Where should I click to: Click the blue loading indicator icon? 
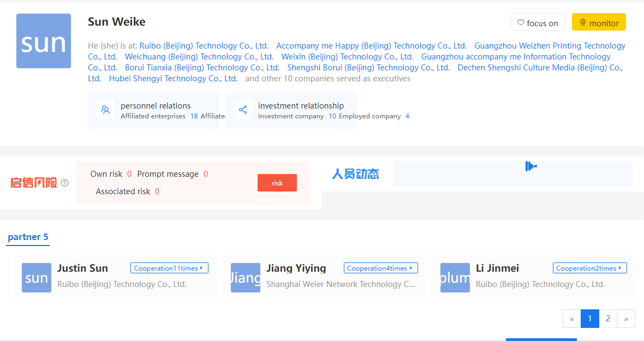coord(531,166)
